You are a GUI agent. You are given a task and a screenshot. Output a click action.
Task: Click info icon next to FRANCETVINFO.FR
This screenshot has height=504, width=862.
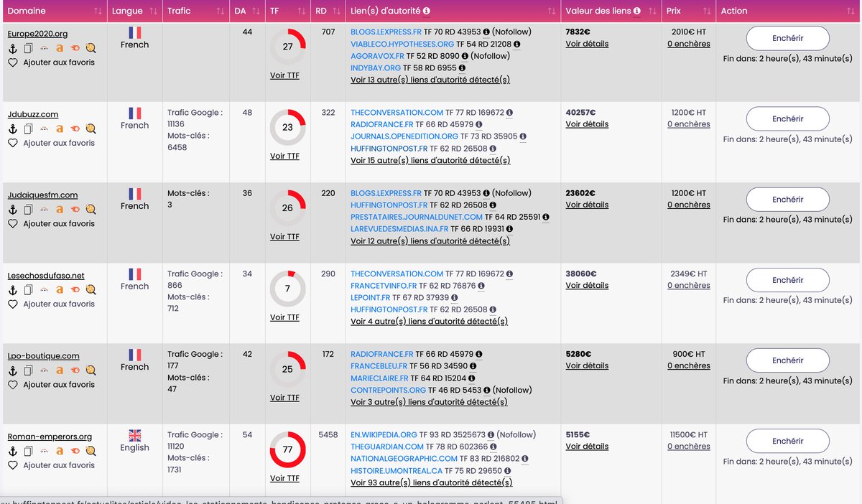(481, 286)
